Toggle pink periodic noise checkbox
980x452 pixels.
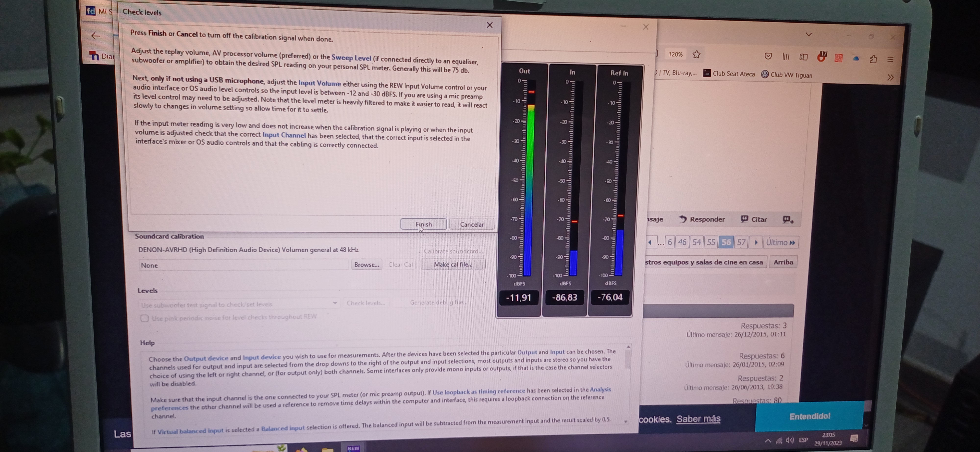click(144, 318)
